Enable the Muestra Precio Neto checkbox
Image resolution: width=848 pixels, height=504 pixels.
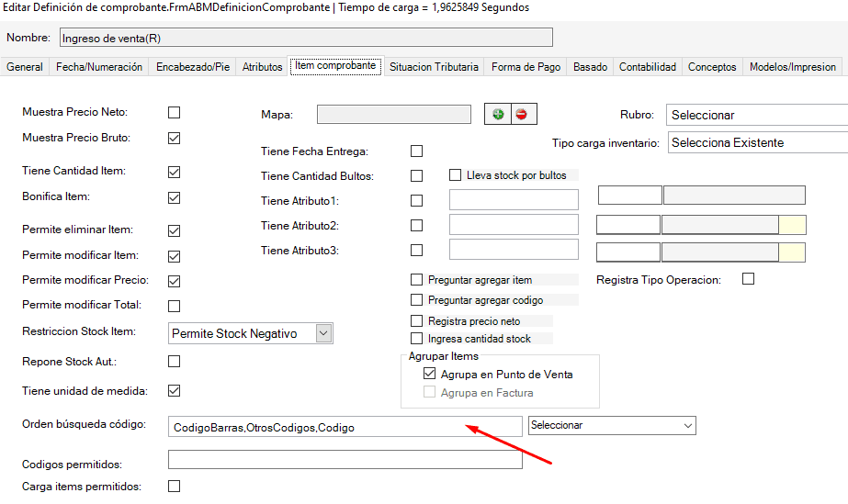(x=174, y=112)
